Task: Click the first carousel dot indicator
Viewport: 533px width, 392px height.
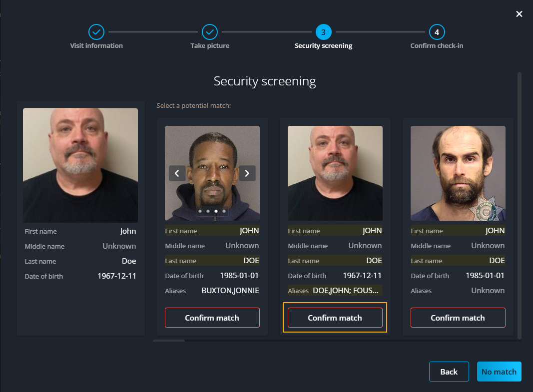Action: (200, 211)
